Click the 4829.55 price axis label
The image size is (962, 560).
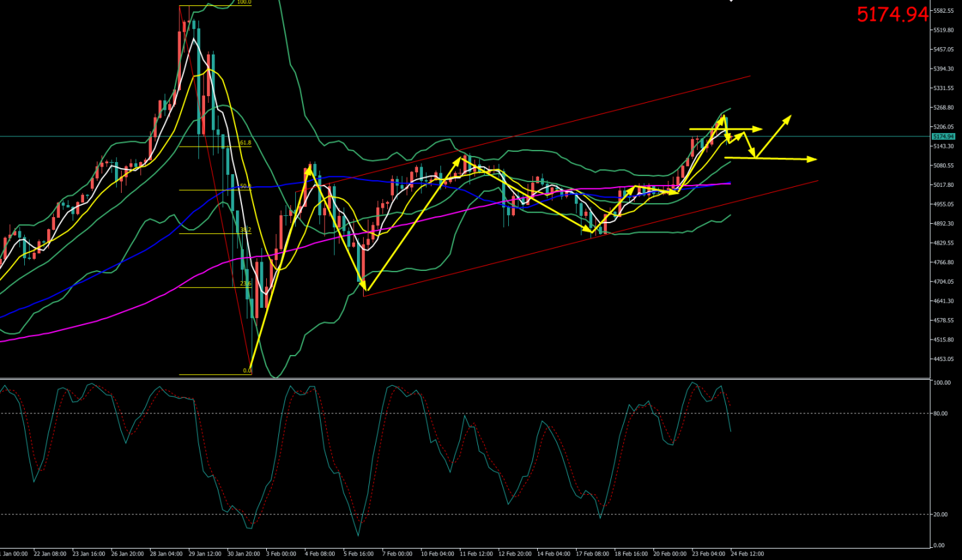click(945, 243)
